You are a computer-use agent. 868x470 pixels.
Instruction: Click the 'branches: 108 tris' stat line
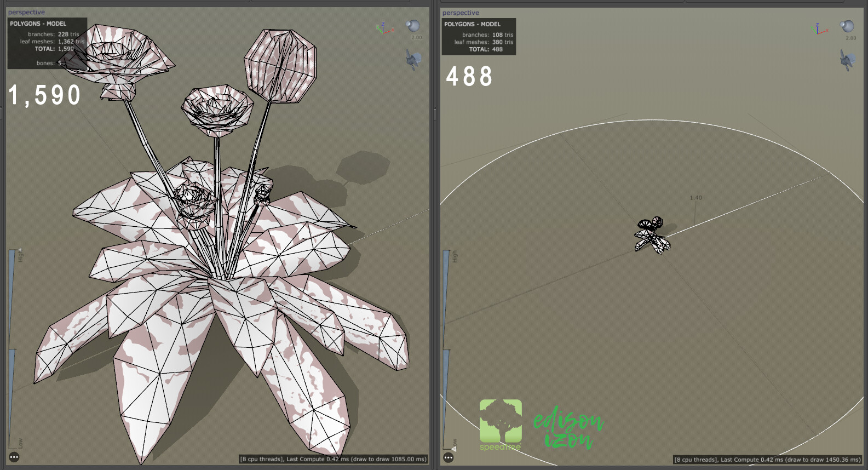click(487, 35)
